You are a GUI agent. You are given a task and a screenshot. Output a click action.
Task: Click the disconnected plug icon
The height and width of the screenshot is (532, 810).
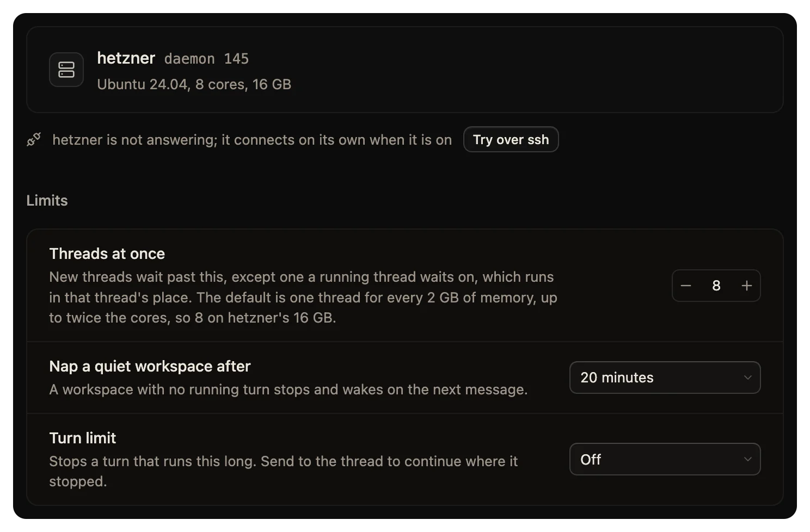click(x=34, y=140)
